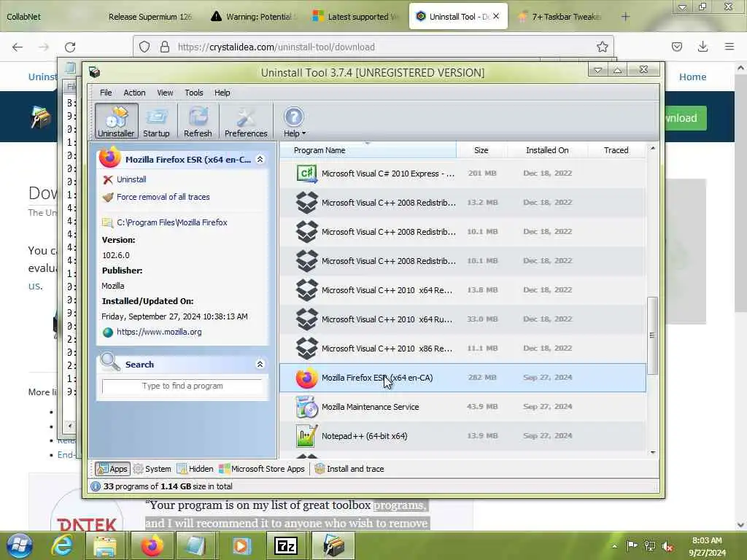The image size is (747, 560).
Task: Collapse the Mozilla Firefox ESR details panel
Action: click(x=260, y=159)
